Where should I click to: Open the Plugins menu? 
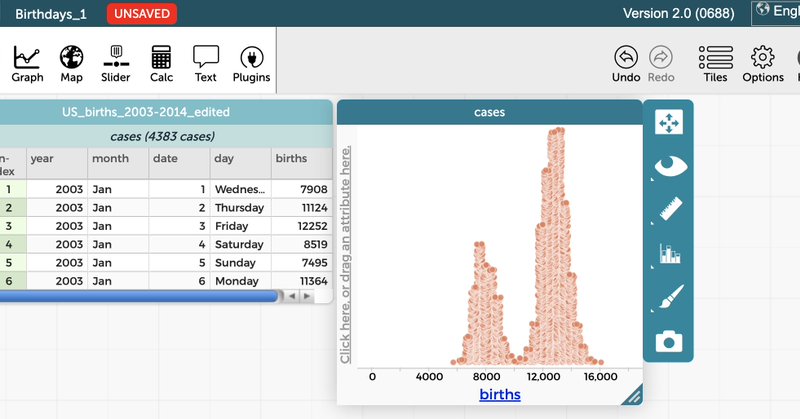[251, 64]
